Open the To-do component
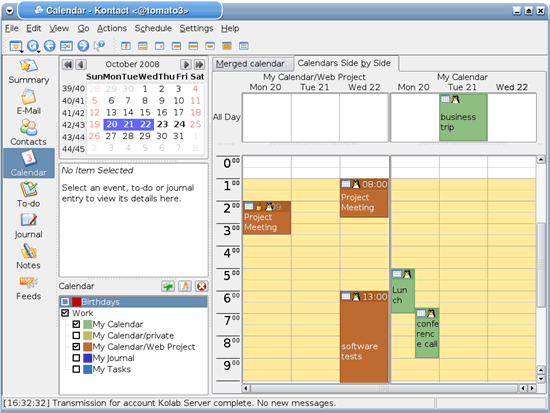This screenshot has width=550, height=413. point(28,194)
